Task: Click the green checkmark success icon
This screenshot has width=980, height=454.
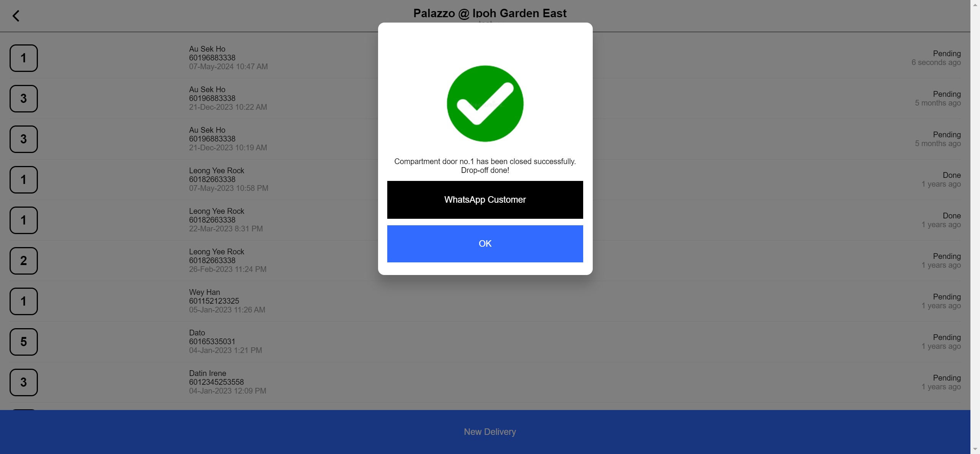Action: point(484,104)
